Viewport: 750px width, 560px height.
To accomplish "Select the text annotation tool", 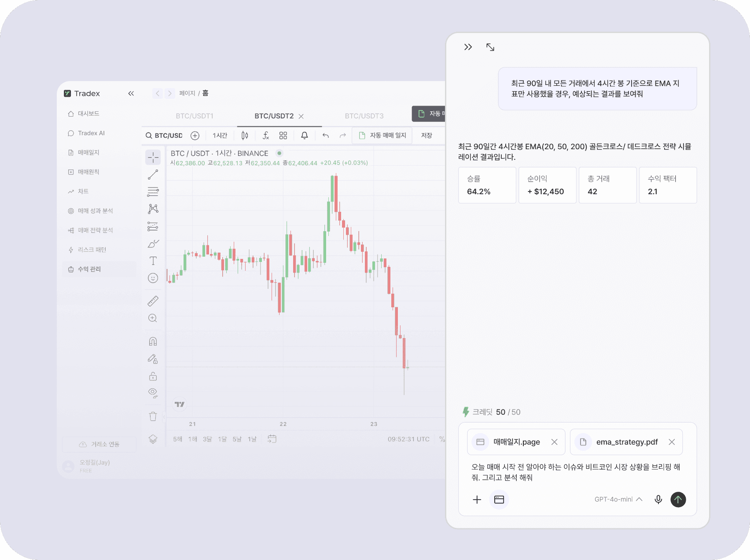I will [x=153, y=261].
